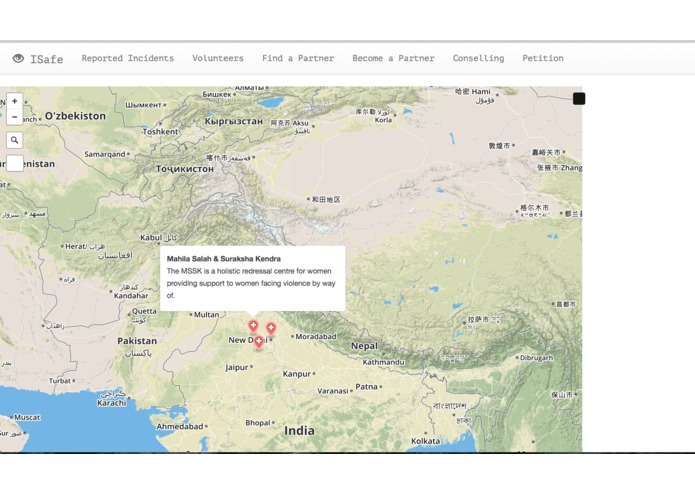The width and height of the screenshot is (695, 494).
Task: Click the Korla city label
Action: (x=383, y=120)
